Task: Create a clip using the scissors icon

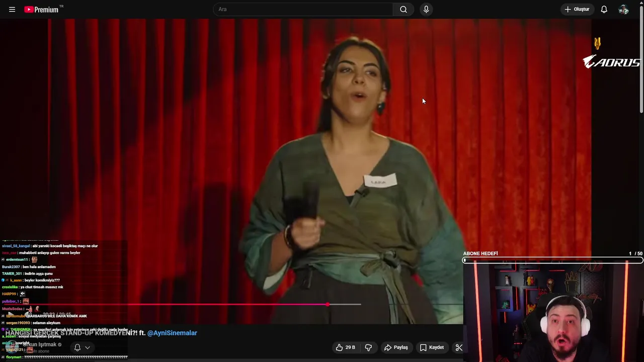Action: [458, 347]
